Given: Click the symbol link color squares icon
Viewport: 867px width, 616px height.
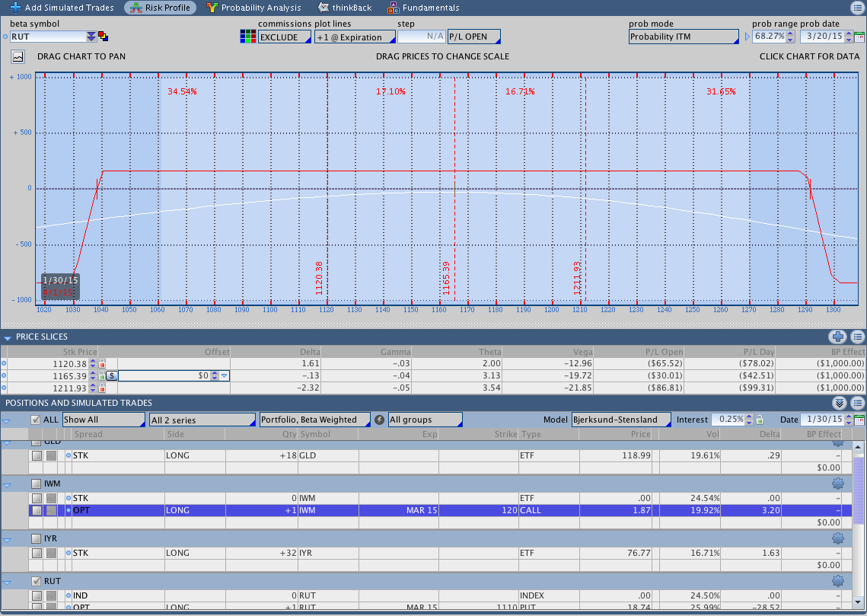Looking at the screenshot, I should pos(104,37).
